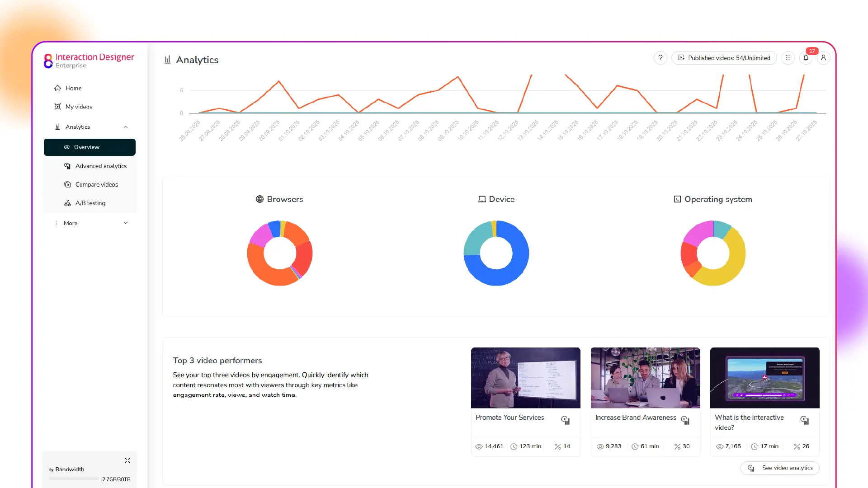Image resolution: width=868 pixels, height=488 pixels.
Task: Open the Increase Brand Awareness video thumbnail
Action: tap(645, 378)
